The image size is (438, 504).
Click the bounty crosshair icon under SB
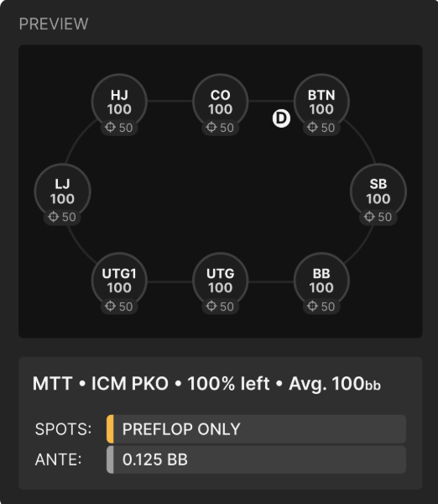click(369, 217)
